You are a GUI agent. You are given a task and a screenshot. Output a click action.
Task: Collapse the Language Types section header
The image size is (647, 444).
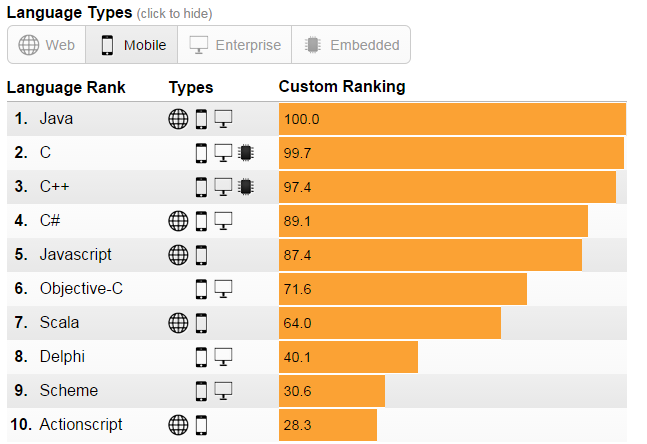pos(69,12)
